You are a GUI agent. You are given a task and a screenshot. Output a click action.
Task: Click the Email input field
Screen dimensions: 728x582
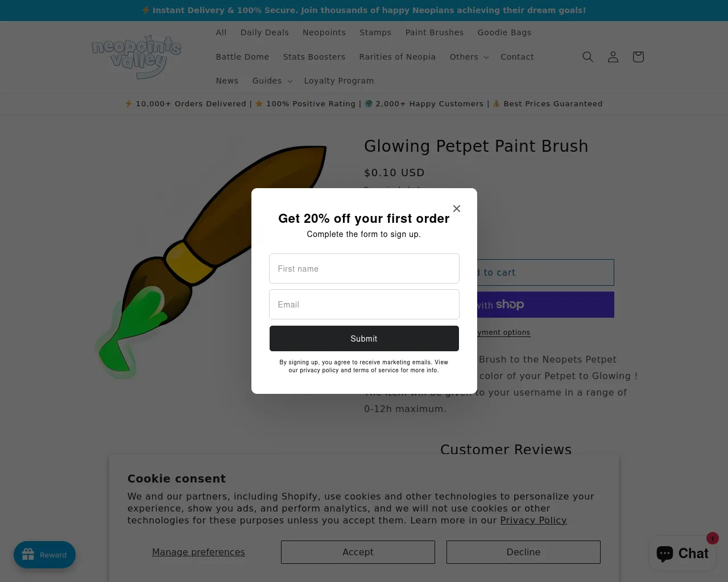coord(364,305)
